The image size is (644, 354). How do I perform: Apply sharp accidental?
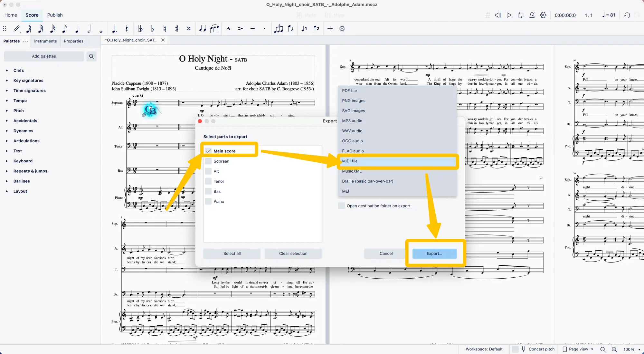177,29
